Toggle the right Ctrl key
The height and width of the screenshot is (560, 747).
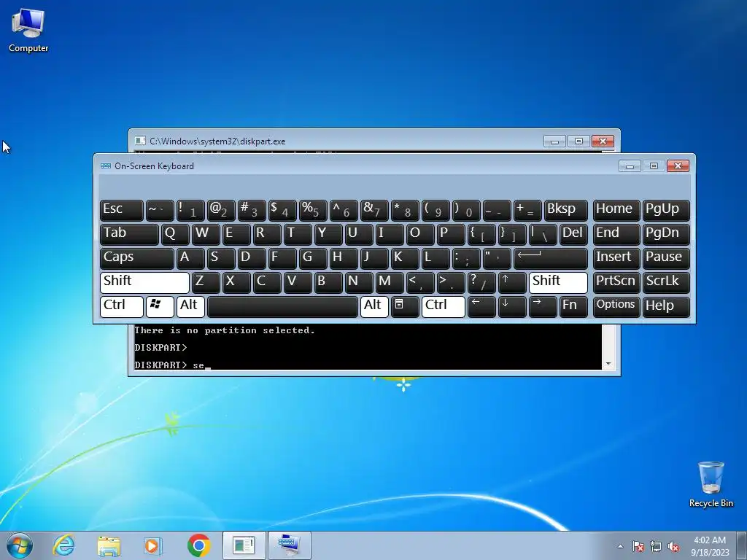click(x=443, y=306)
